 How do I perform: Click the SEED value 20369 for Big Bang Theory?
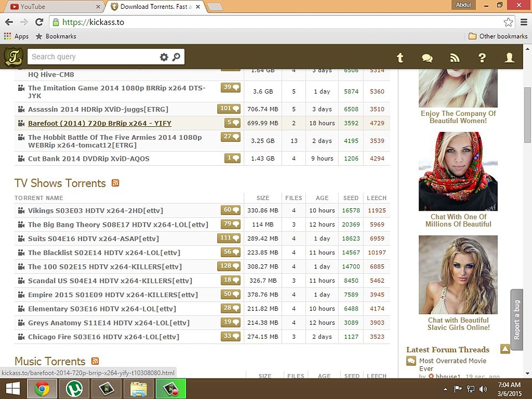(351, 224)
